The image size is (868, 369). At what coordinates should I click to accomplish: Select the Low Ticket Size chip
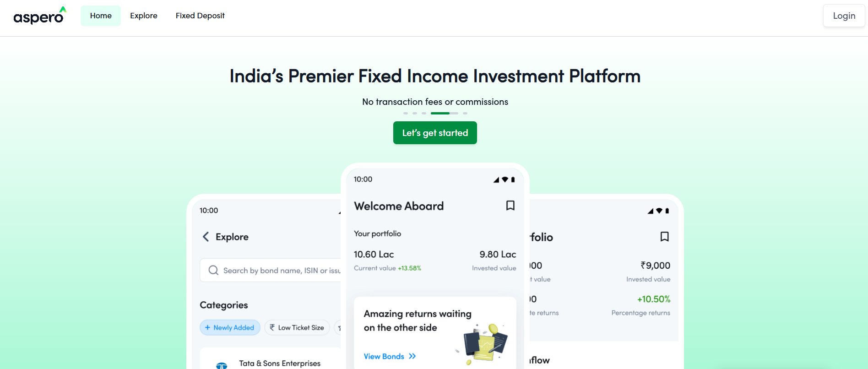[297, 327]
